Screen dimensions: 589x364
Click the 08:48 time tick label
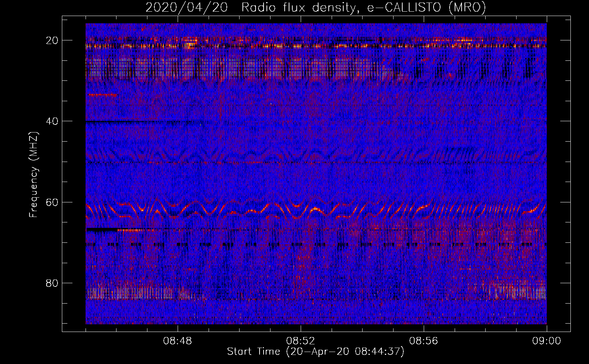pos(178,341)
